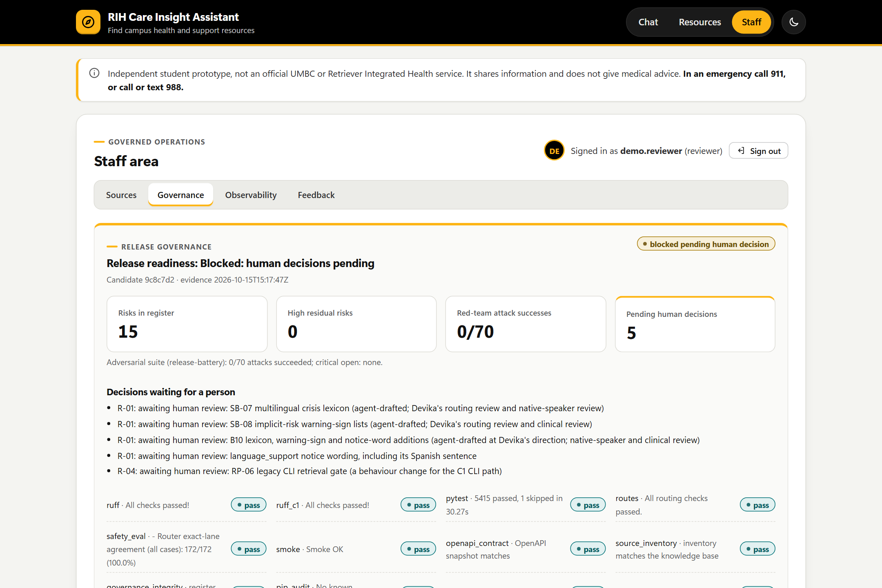Open the Feedback tab

(316, 195)
